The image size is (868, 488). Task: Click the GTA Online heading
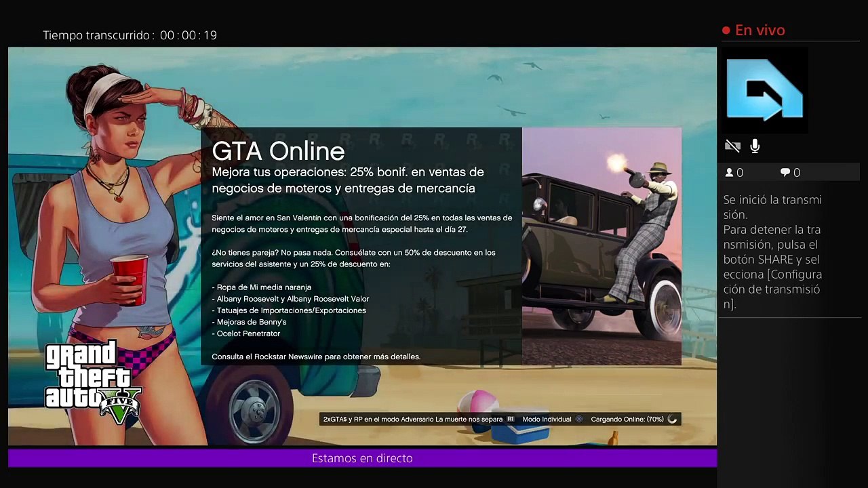click(x=278, y=151)
